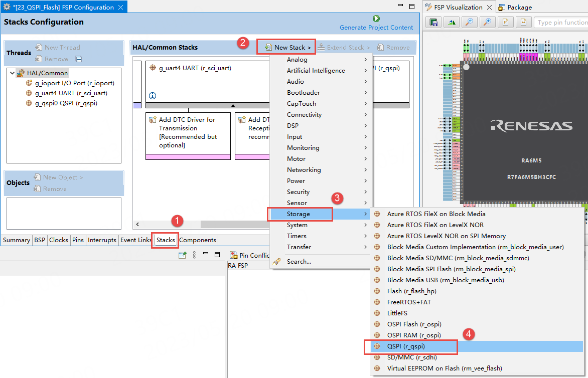Switch to the Pins tab

click(78, 240)
